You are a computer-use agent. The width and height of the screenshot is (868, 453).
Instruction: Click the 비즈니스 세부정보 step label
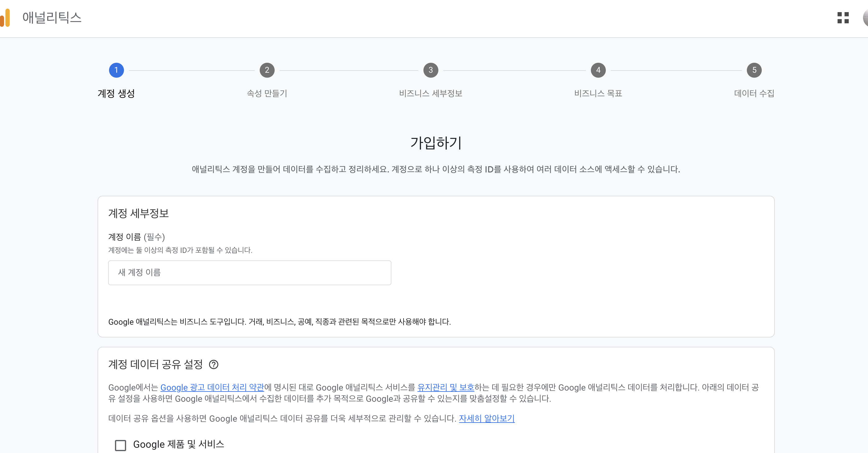(x=431, y=93)
